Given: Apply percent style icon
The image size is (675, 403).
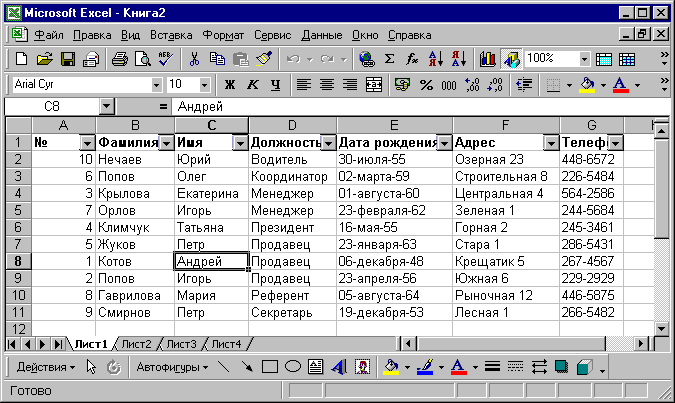Looking at the screenshot, I should point(426,84).
